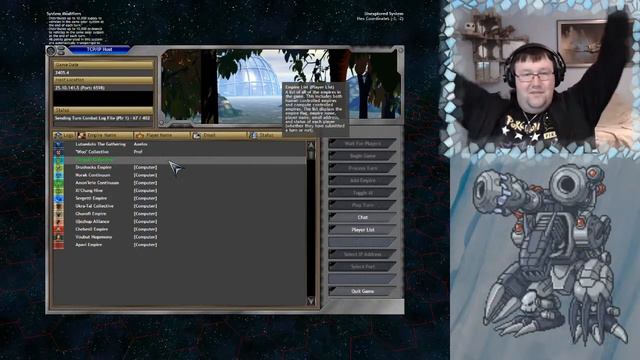Open the Player List
Viewport: 640px width, 360px height.
point(362,230)
